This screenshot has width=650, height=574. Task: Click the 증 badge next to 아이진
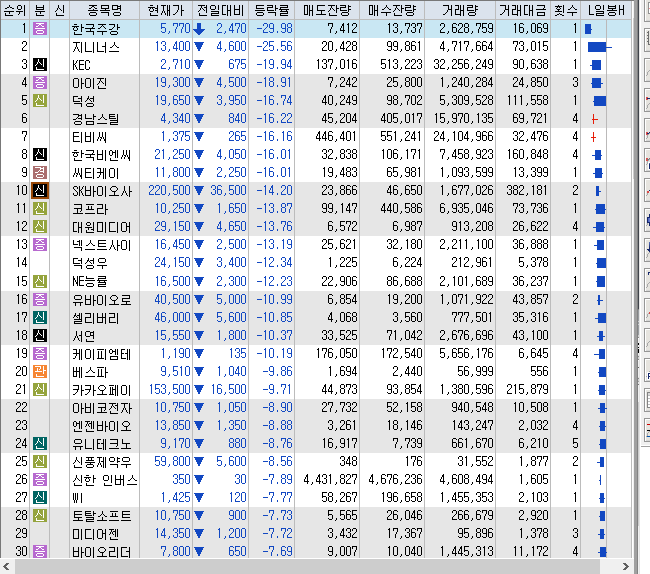[40, 82]
